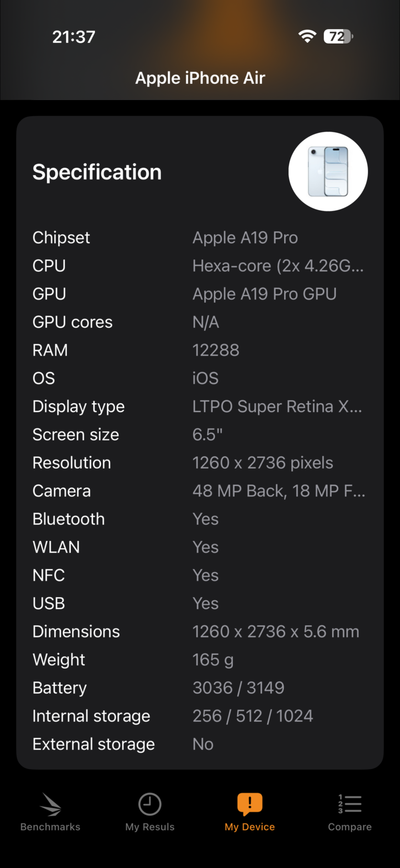Screen dimensions: 400x868
Task: Open the Benchmarks tab icon
Action: point(50,804)
